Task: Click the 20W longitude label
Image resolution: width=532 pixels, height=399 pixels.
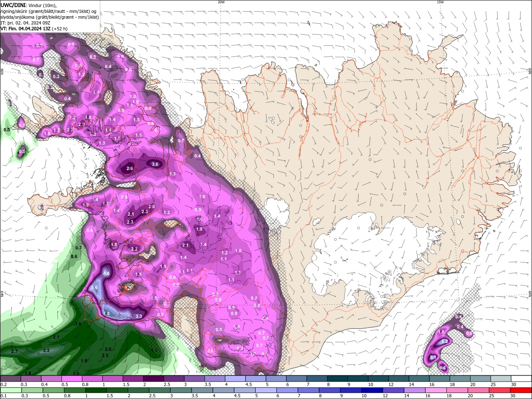Action: click(221, 2)
